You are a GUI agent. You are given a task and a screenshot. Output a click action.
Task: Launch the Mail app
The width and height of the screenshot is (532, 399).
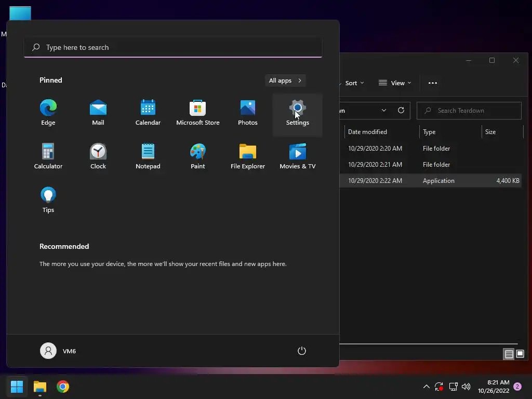coord(98,113)
